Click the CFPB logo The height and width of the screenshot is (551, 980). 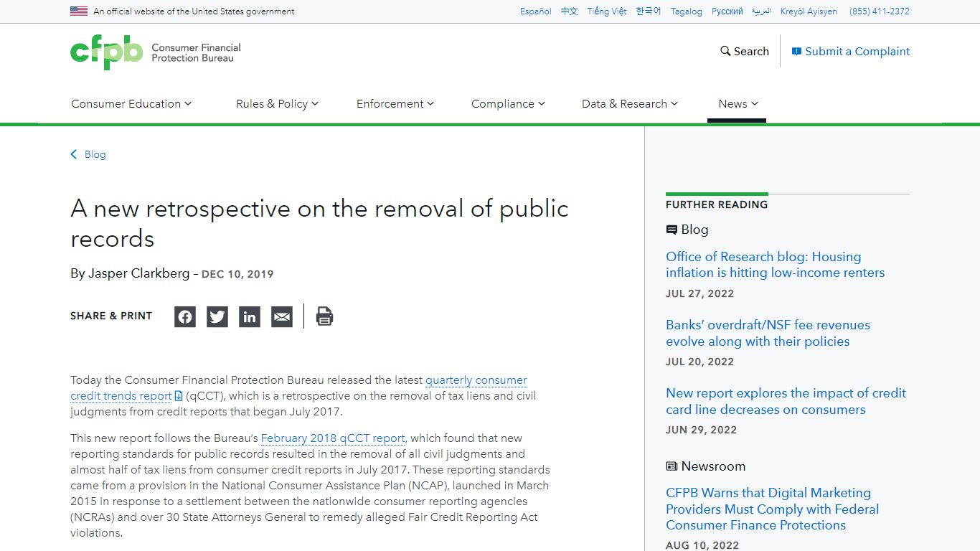[x=156, y=52]
